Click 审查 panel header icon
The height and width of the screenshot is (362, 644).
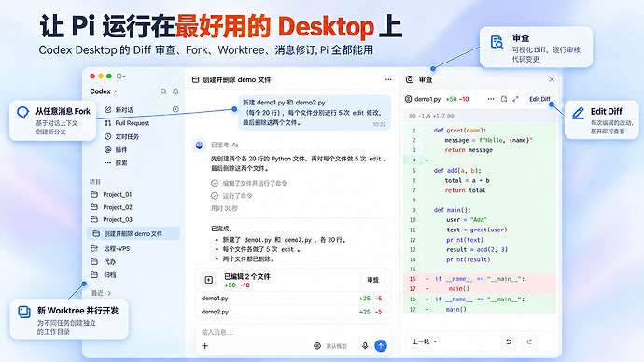click(x=410, y=79)
